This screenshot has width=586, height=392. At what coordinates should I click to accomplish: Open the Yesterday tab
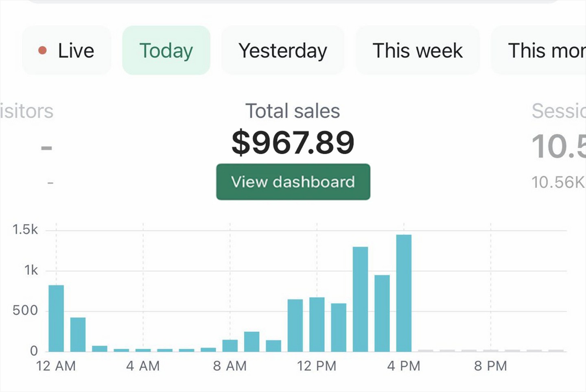pos(282,50)
